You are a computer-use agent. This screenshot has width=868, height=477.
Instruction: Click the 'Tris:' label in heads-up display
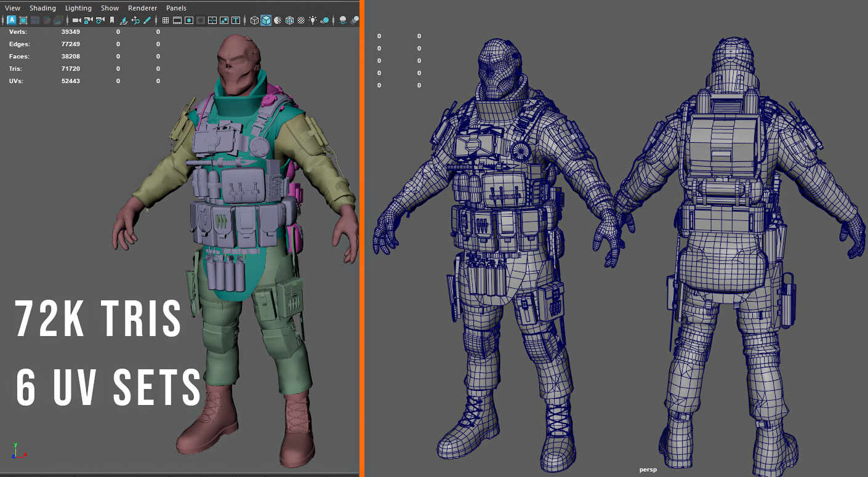[17, 68]
